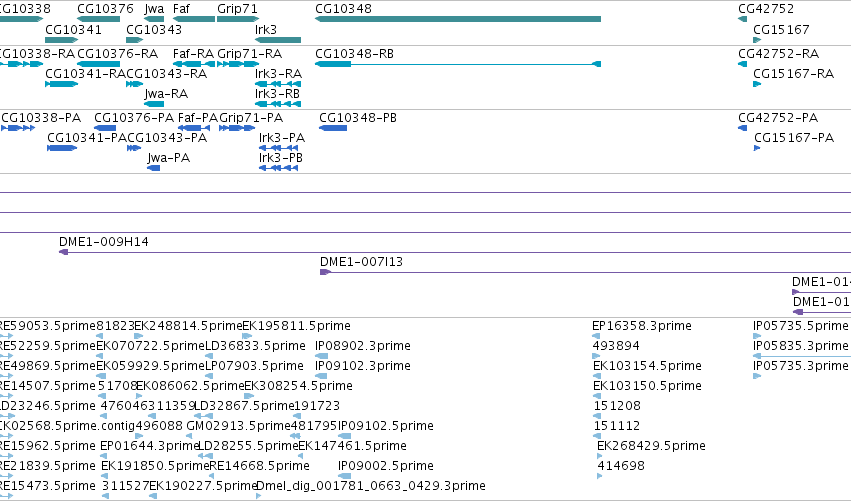The height and width of the screenshot is (501, 851).
Task: Open EST IP09002.5prime
Action: (x=386, y=466)
